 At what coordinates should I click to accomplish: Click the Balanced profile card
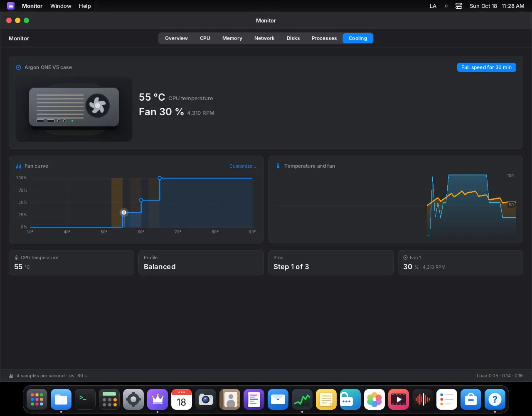click(201, 263)
